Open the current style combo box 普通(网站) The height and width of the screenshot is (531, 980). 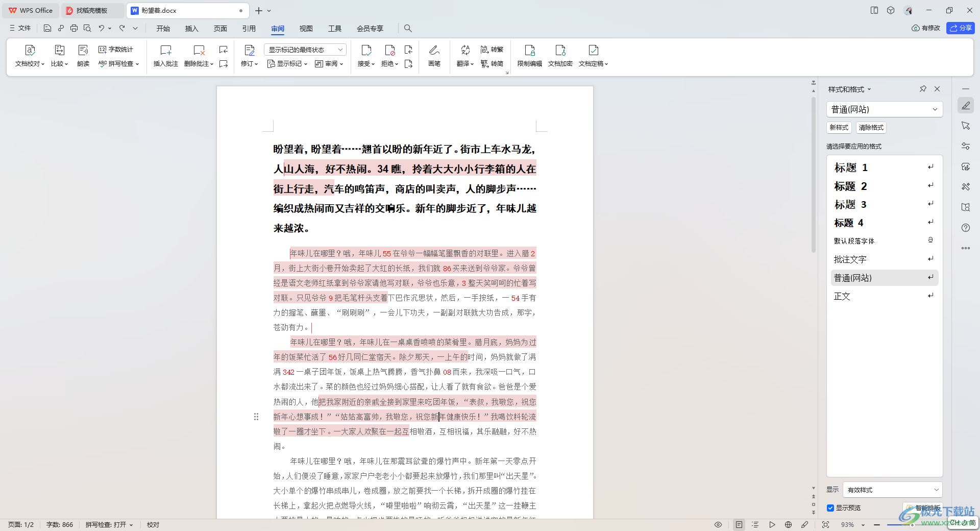885,109
